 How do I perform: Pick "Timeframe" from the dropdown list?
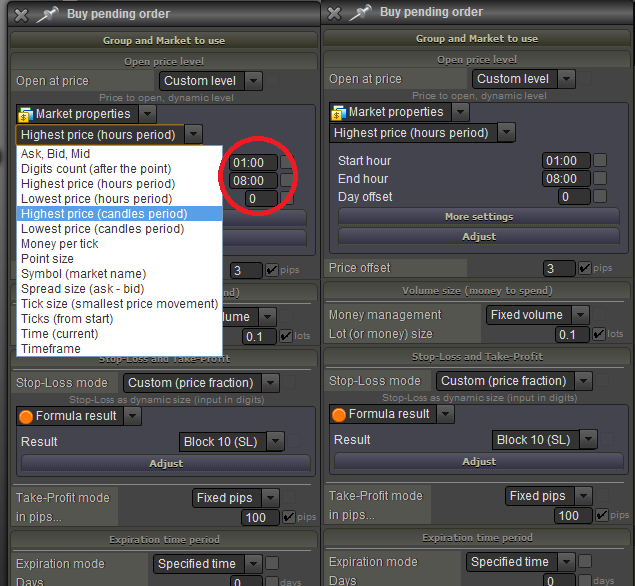point(50,349)
